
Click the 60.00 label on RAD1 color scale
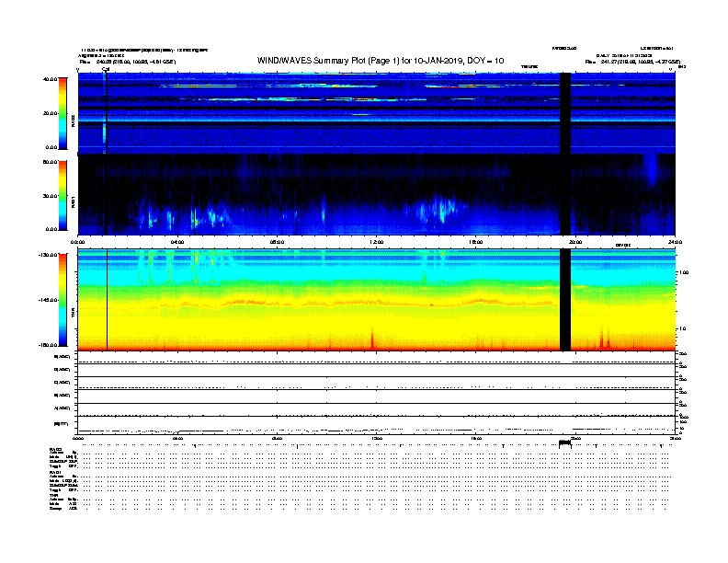(51, 162)
